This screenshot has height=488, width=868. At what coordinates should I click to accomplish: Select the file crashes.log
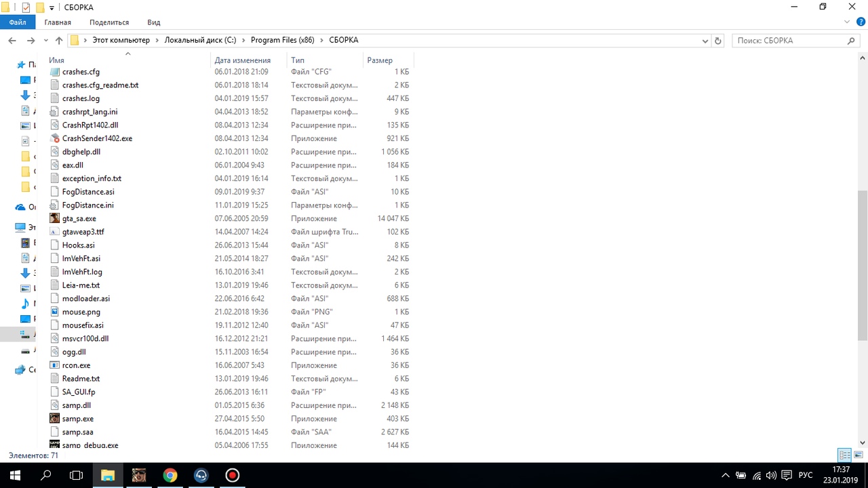click(x=81, y=98)
